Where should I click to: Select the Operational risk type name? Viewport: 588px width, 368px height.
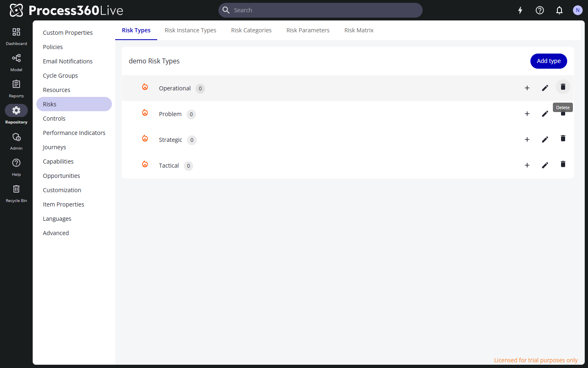coord(175,88)
